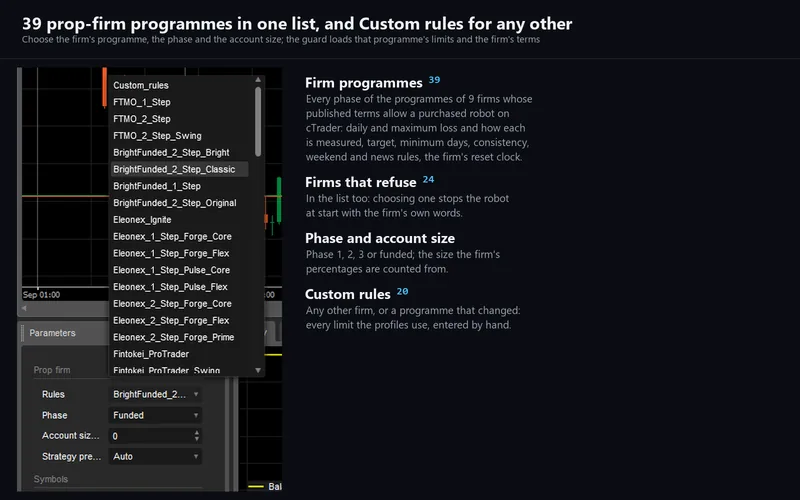
Task: Click the Firm programmes heading
Action: pyautogui.click(x=364, y=83)
